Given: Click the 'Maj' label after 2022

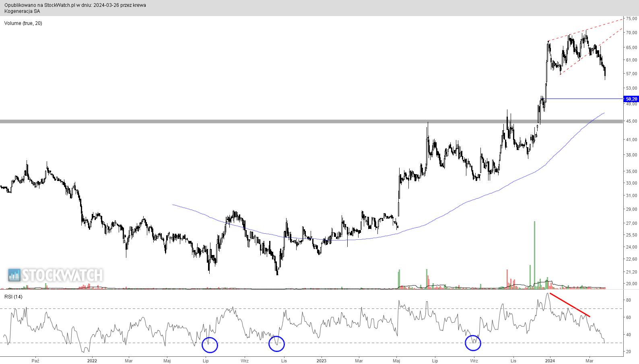Looking at the screenshot, I should (x=167, y=361).
